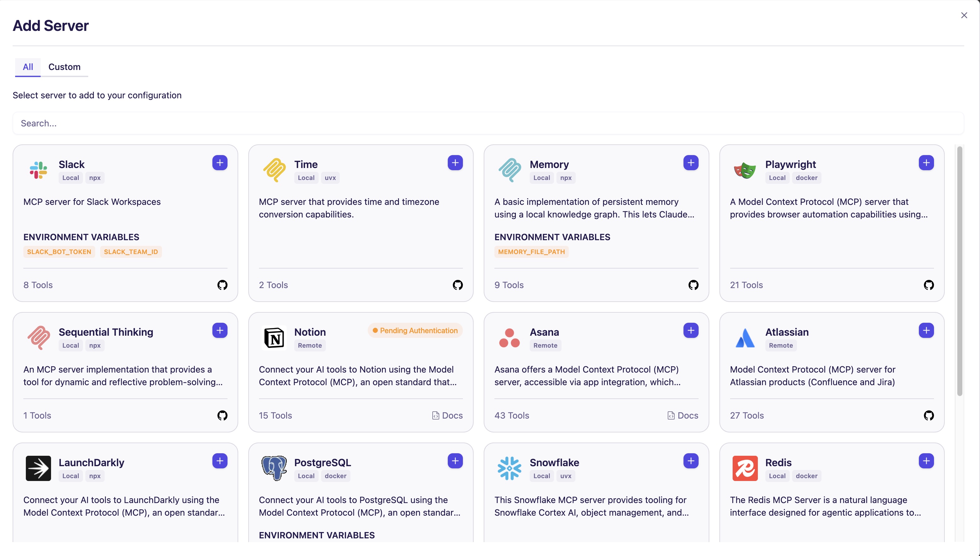The height and width of the screenshot is (556, 980).
Task: Add the PostgreSQL server with plus icon
Action: [x=455, y=461]
